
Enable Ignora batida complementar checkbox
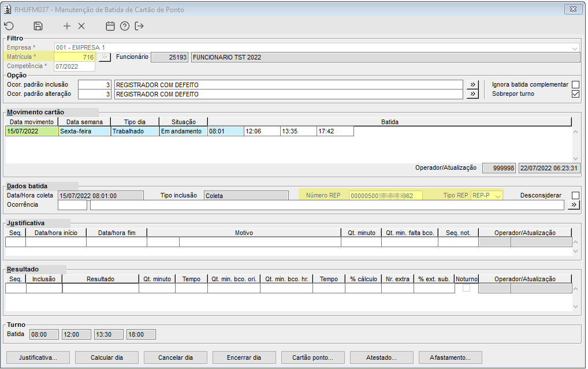pyautogui.click(x=575, y=85)
